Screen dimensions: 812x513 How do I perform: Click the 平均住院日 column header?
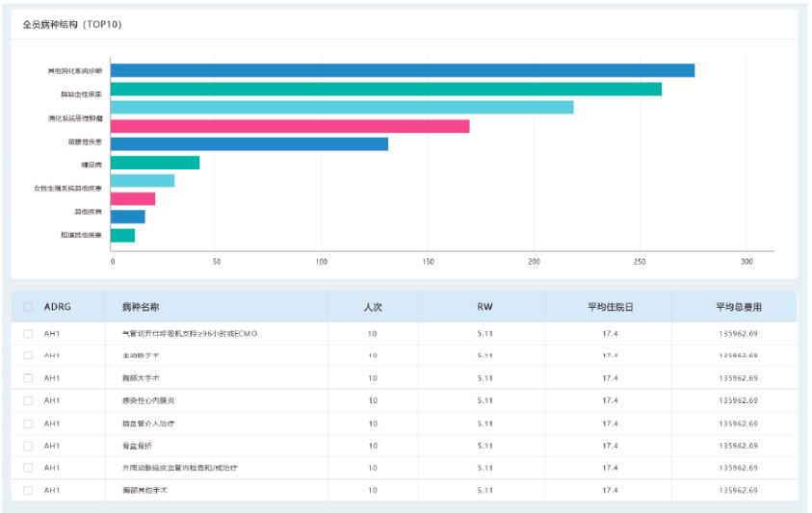click(610, 307)
